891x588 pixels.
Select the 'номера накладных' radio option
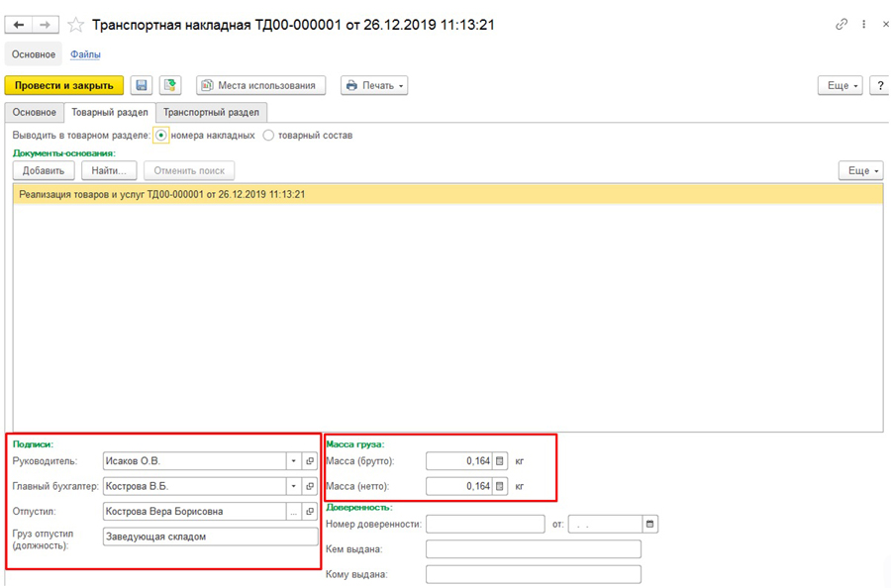coord(161,136)
